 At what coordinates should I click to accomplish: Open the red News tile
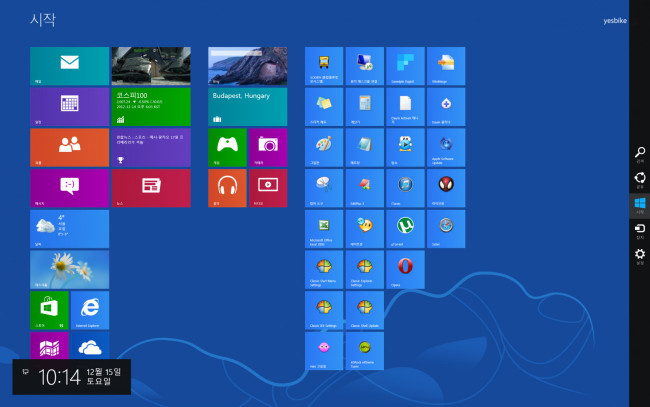tap(150, 188)
